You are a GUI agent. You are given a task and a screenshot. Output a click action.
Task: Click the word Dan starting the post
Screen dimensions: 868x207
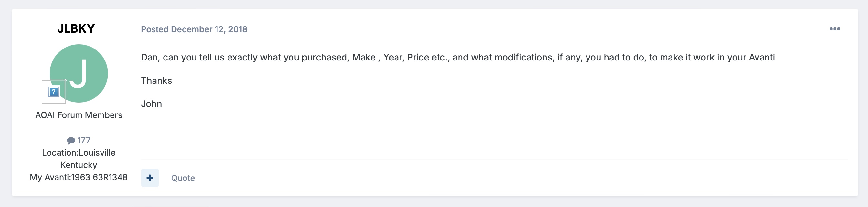[149, 58]
